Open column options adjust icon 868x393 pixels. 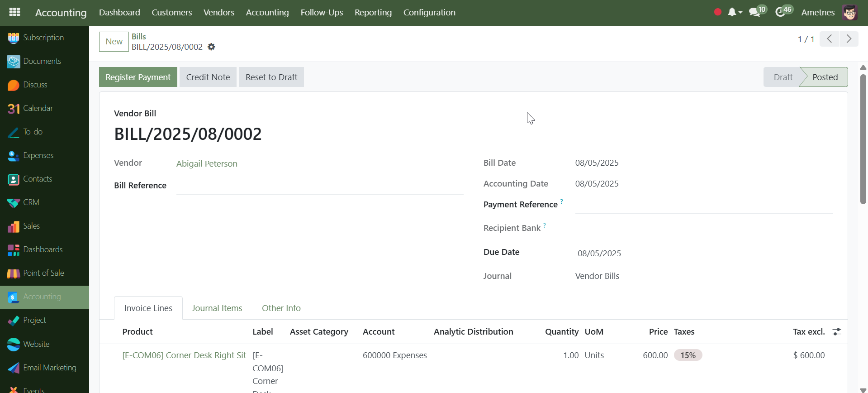(x=837, y=332)
